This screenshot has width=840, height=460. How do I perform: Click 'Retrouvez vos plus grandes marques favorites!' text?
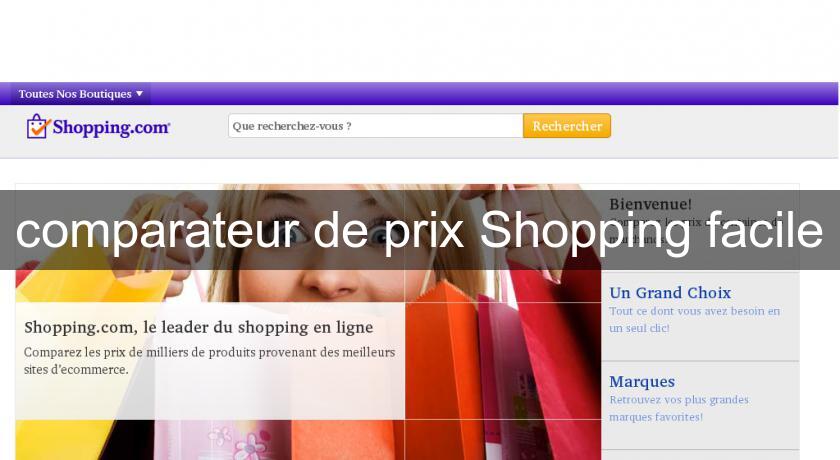tap(679, 408)
